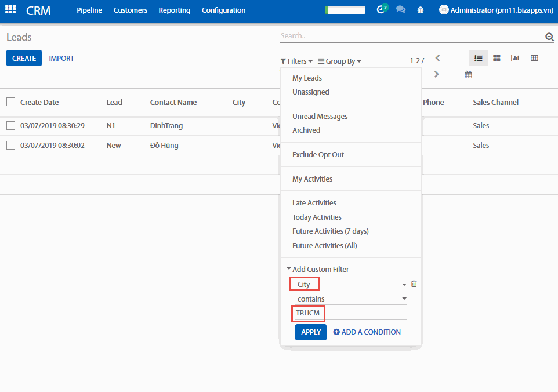Open the calendar view icon
This screenshot has width=558, height=392.
(468, 75)
